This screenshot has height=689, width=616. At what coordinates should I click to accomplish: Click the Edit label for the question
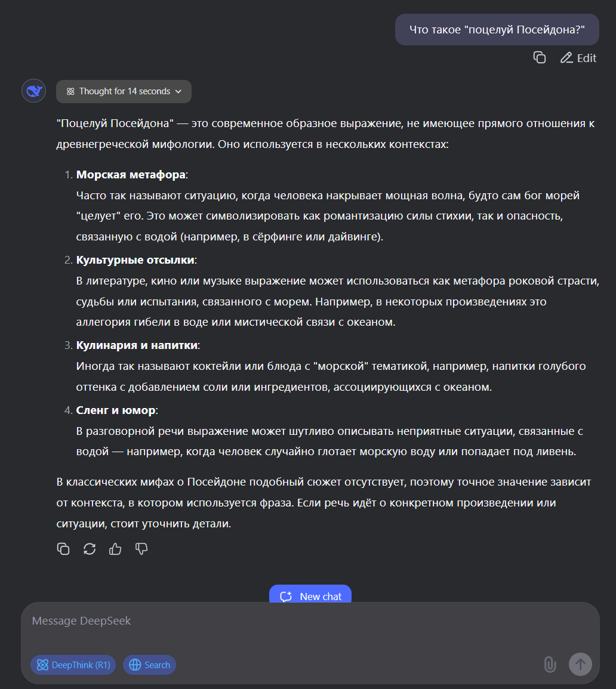coord(587,58)
